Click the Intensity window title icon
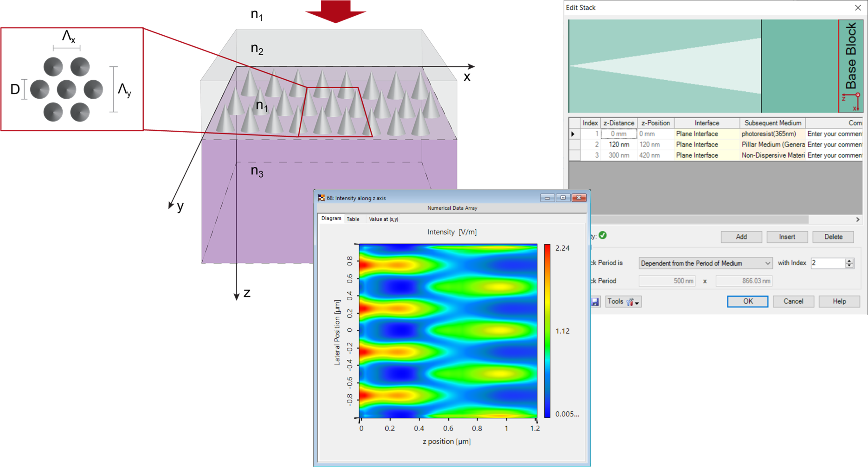This screenshot has height=467, width=868. pos(321,198)
